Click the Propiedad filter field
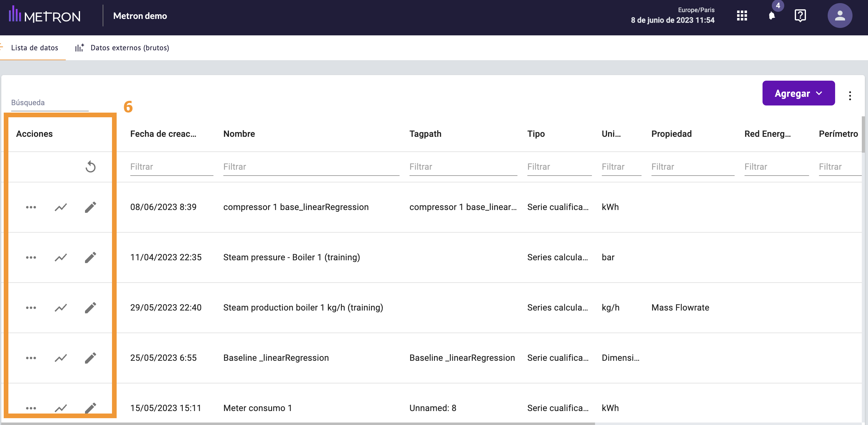Image resolution: width=868 pixels, height=425 pixels. [692, 167]
